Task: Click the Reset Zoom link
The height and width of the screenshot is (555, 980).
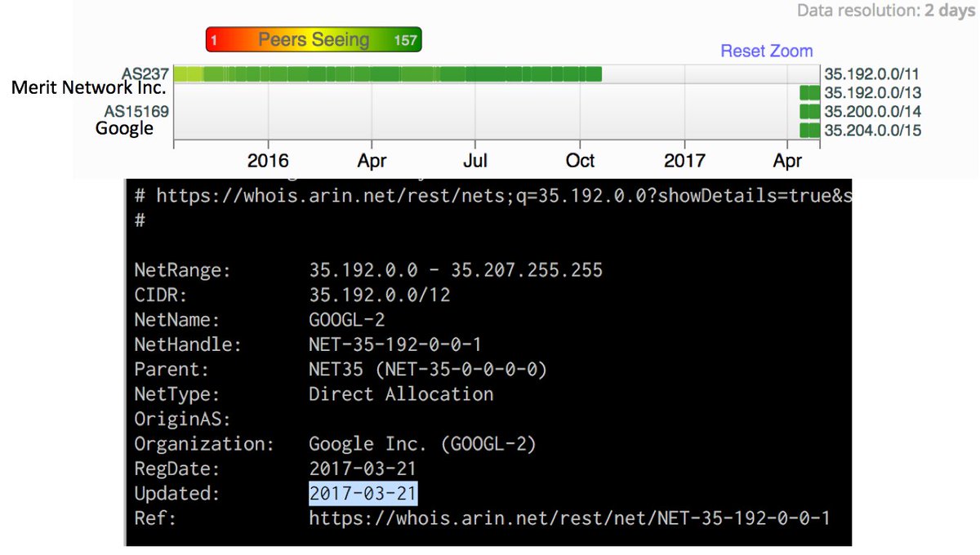Action: point(766,51)
